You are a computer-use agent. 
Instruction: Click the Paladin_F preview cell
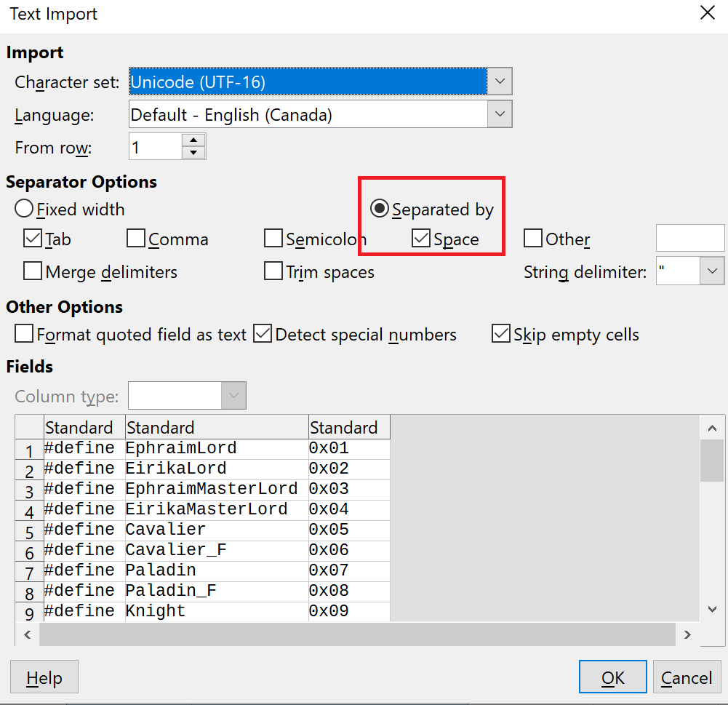(x=217, y=591)
